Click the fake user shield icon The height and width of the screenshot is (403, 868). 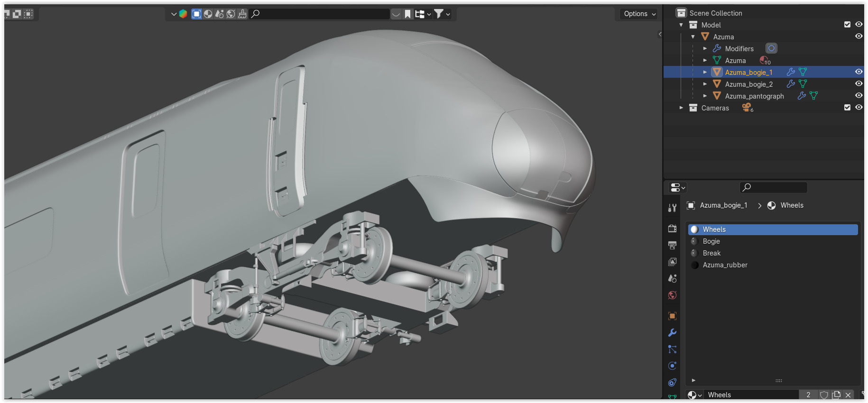tap(824, 395)
